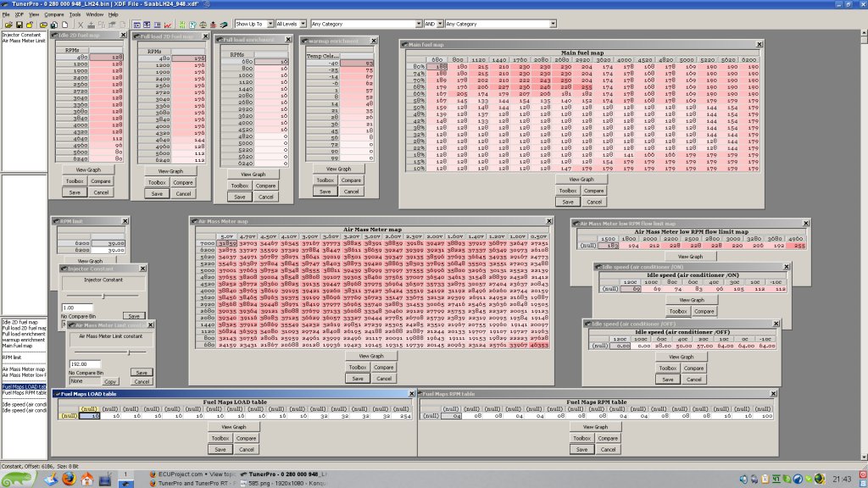This screenshot has width=868, height=488.
Task: Click the save floppy disk toolbar icon
Action: click(x=19, y=25)
